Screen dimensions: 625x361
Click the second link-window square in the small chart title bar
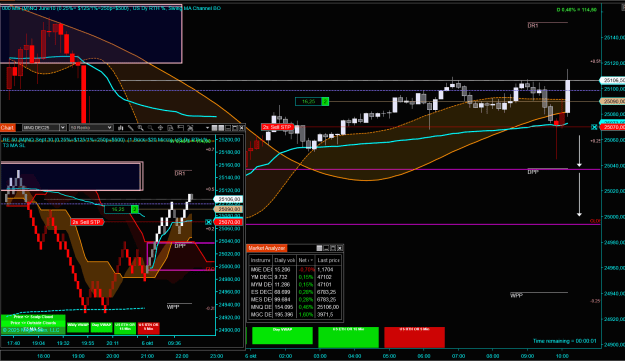coord(221,128)
